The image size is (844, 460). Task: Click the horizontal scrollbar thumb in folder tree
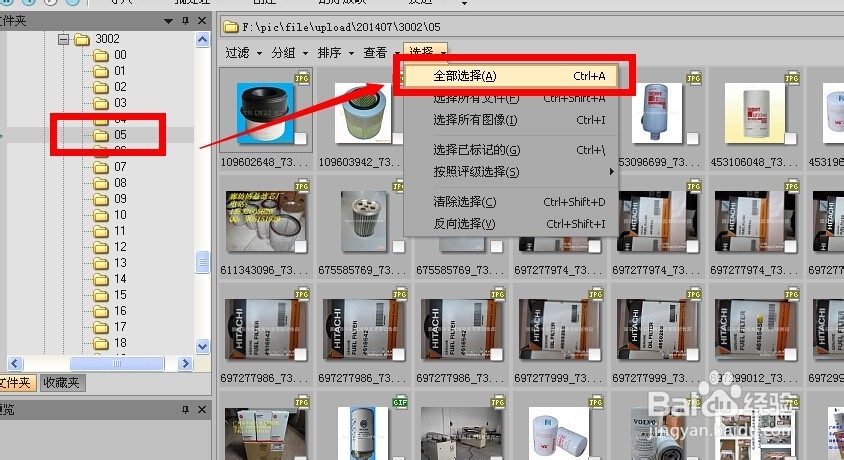point(117,364)
